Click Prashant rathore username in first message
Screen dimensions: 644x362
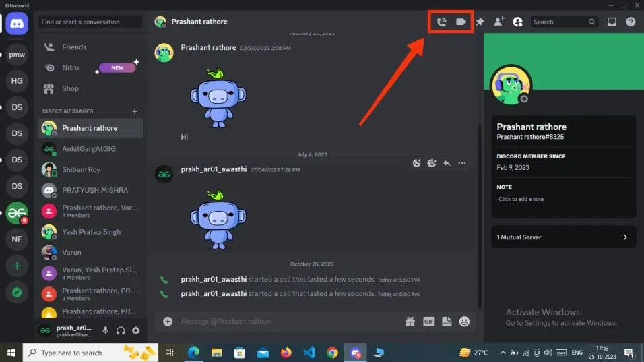[208, 48]
